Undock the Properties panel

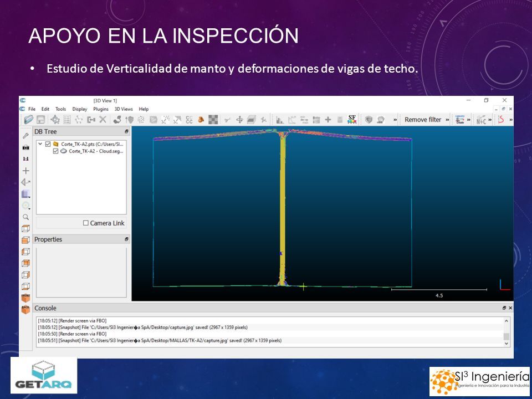tap(126, 239)
